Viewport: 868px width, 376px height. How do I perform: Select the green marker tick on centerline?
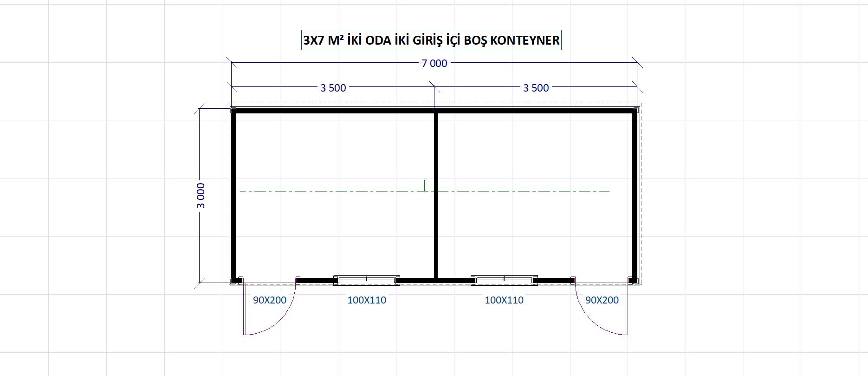(424, 185)
